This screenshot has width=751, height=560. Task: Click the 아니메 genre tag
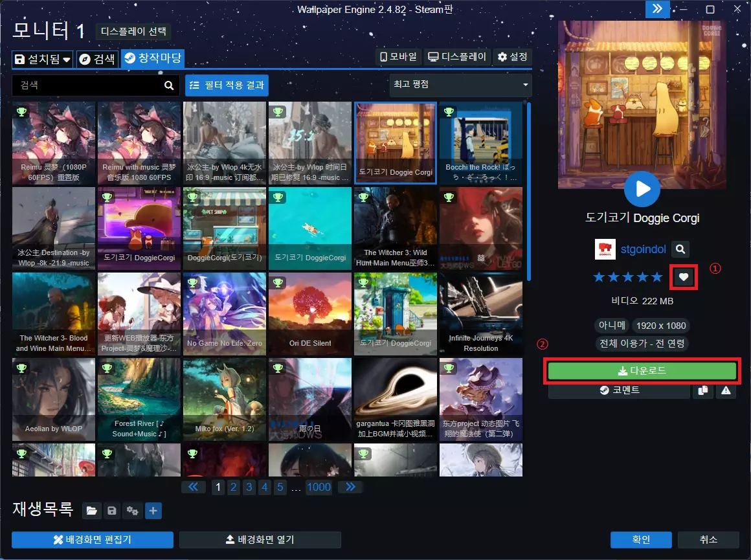click(612, 326)
